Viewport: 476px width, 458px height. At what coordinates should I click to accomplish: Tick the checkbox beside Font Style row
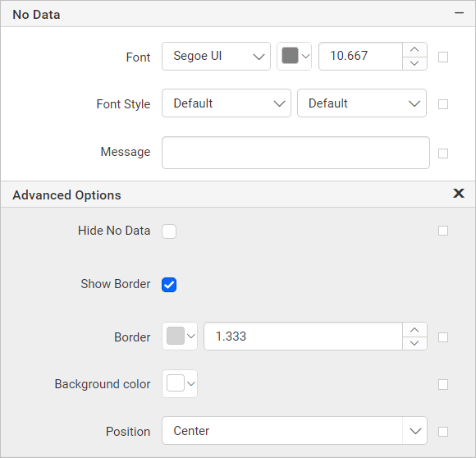click(443, 104)
